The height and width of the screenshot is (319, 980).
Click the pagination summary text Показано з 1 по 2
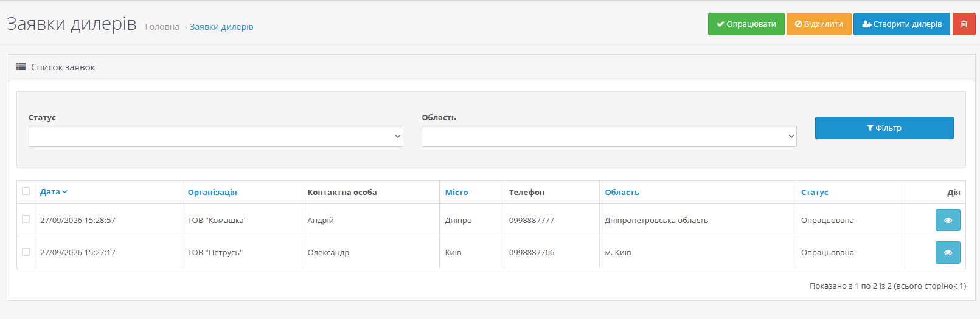(888, 286)
